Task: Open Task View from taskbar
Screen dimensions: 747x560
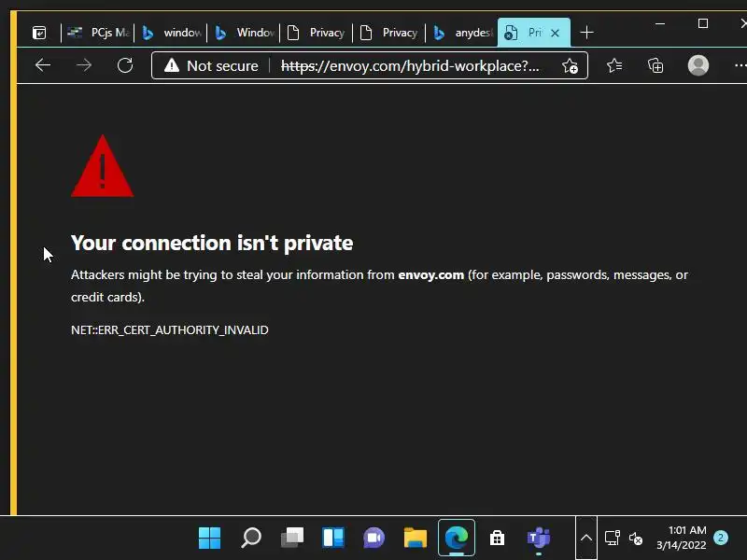Action: [292, 539]
